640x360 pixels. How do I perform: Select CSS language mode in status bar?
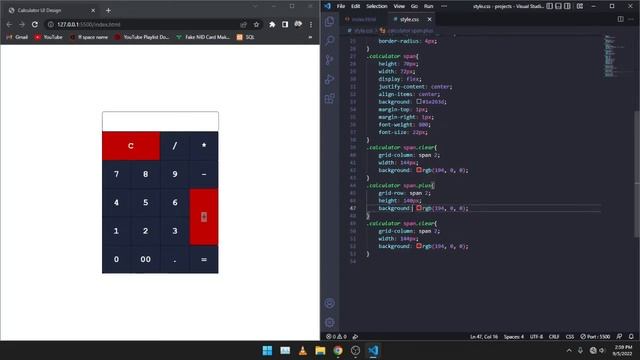click(570, 337)
